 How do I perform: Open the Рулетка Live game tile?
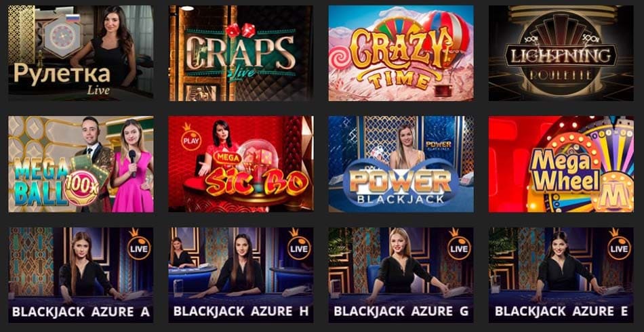(81, 53)
